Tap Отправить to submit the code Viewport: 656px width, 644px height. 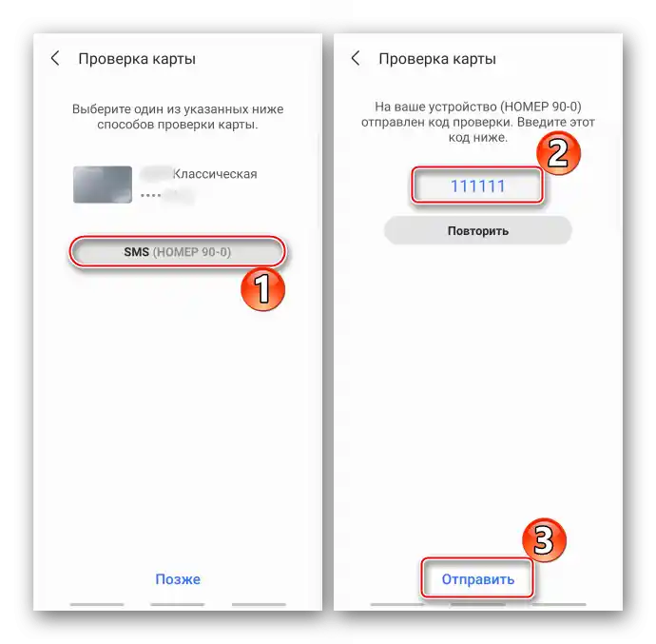(x=478, y=579)
